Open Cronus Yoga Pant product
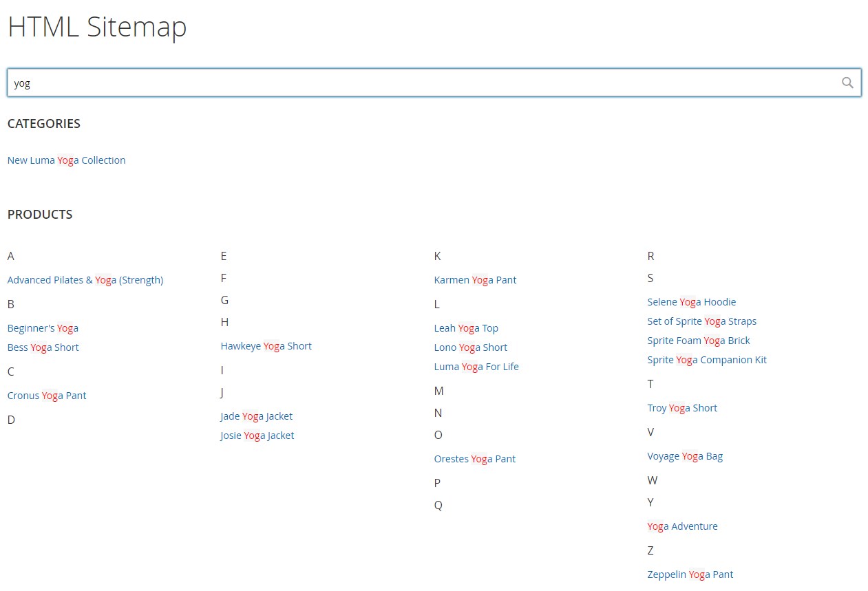 pyautogui.click(x=47, y=396)
